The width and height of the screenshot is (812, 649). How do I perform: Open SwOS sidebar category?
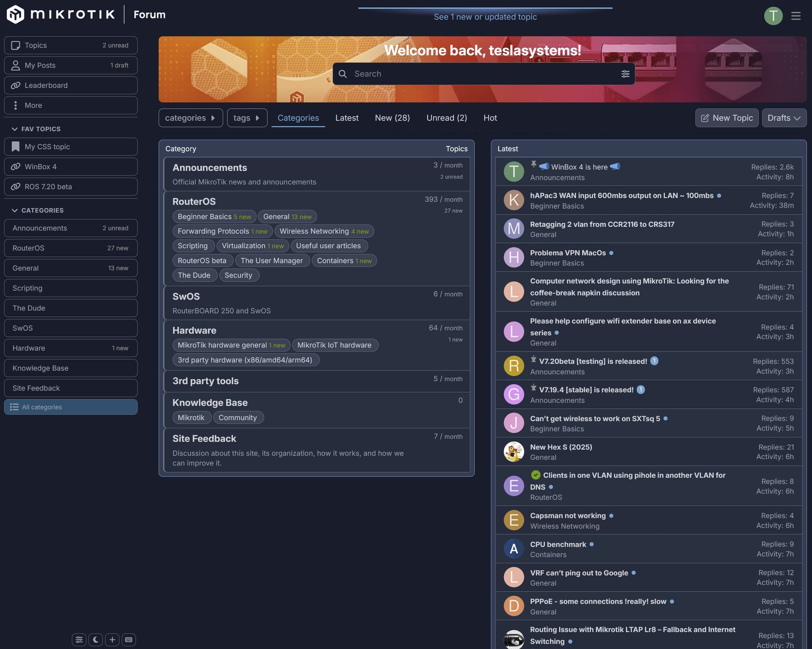(71, 328)
